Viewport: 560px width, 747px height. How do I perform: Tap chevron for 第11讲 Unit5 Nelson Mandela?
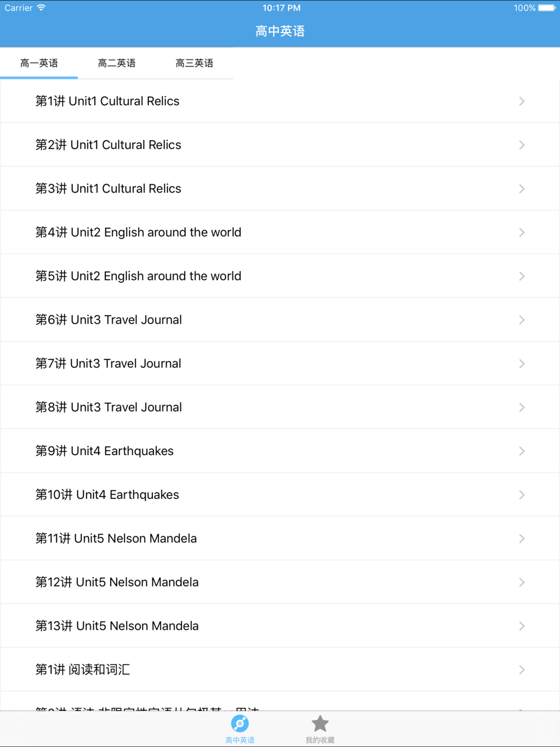click(x=521, y=538)
